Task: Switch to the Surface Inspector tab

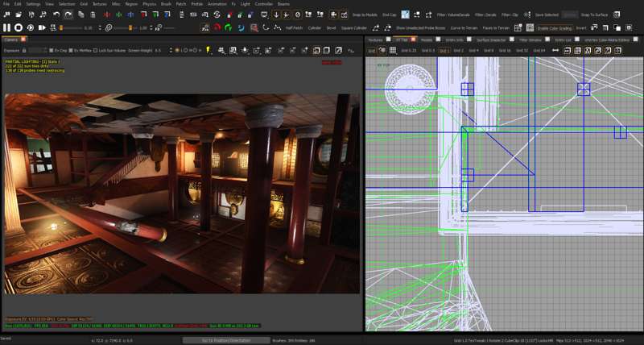Action: point(492,39)
